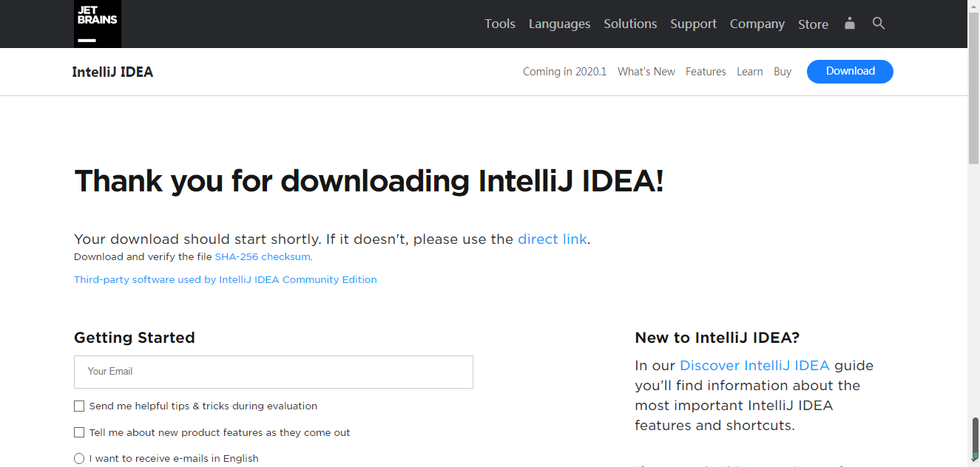Open the account profile icon
The image size is (980, 467).
point(850,24)
